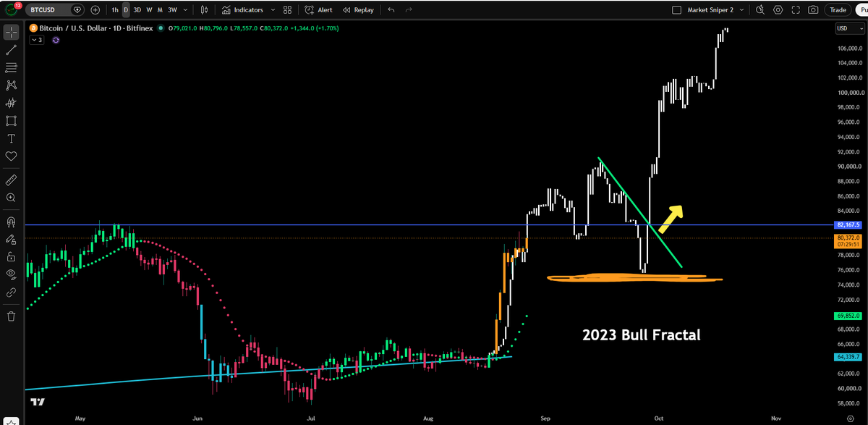Click the Bitcoin / U.S. Dollar title
Viewport: 868px width, 425px height.
(x=75, y=28)
